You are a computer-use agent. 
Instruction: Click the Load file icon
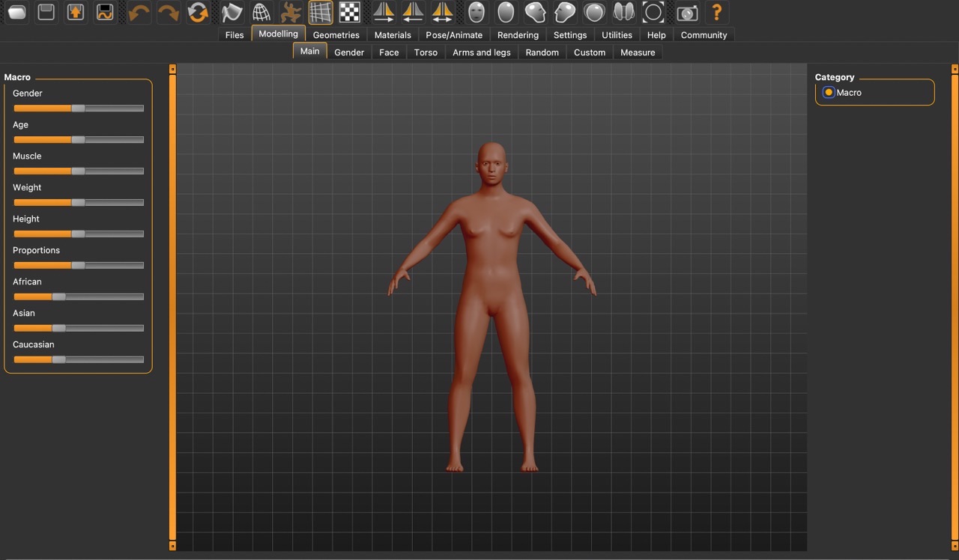pyautogui.click(x=17, y=12)
